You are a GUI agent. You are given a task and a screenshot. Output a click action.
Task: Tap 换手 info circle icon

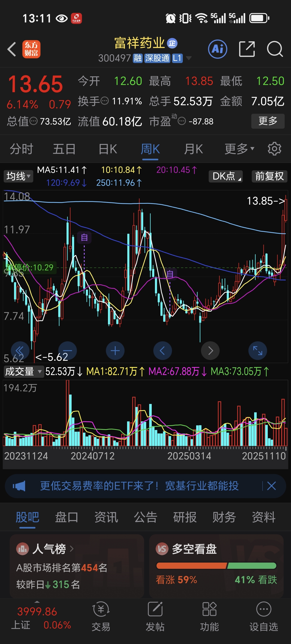tap(105, 101)
